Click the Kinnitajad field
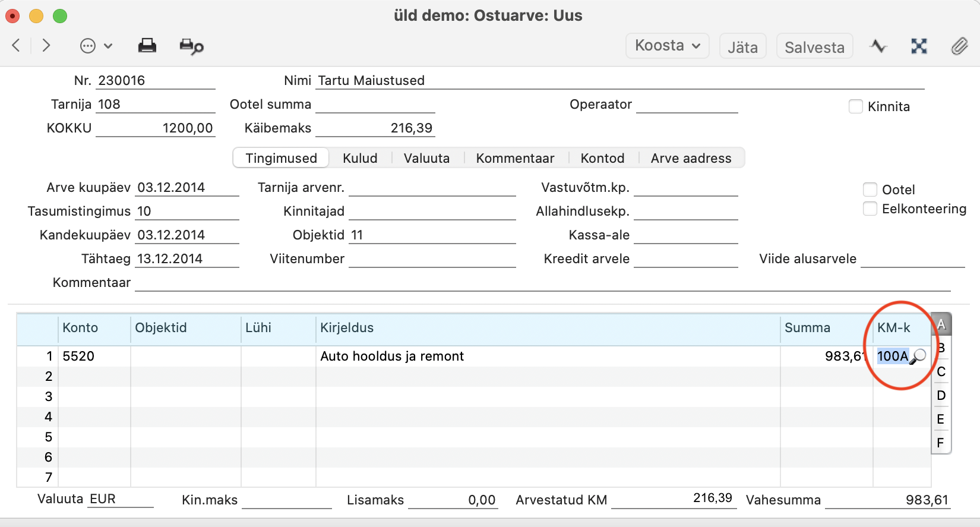 [432, 211]
